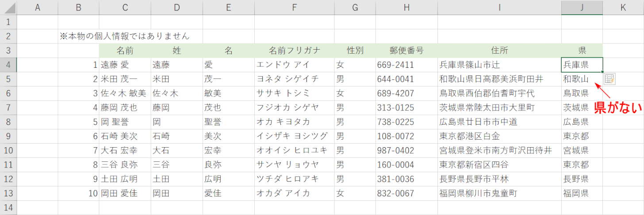Select address 東京都新宿区四谷
The image size is (644, 215).
point(499,165)
